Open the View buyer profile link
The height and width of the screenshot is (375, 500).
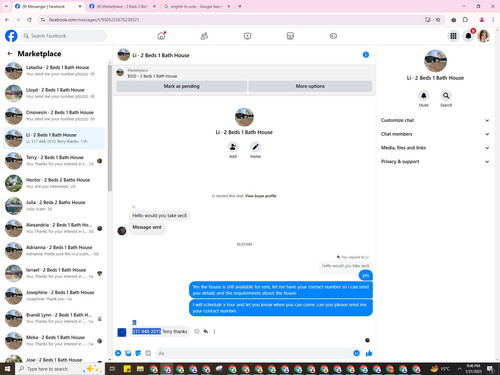(x=261, y=196)
